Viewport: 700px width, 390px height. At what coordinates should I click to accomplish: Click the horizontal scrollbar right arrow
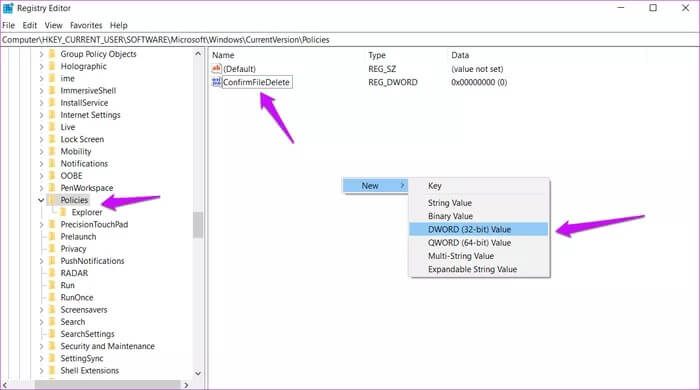point(187,385)
